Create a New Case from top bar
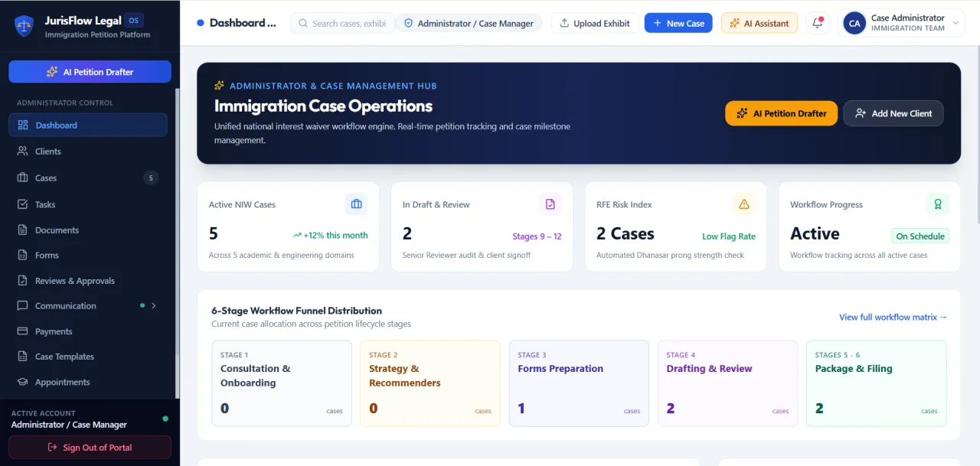The image size is (980, 466). pos(678,23)
